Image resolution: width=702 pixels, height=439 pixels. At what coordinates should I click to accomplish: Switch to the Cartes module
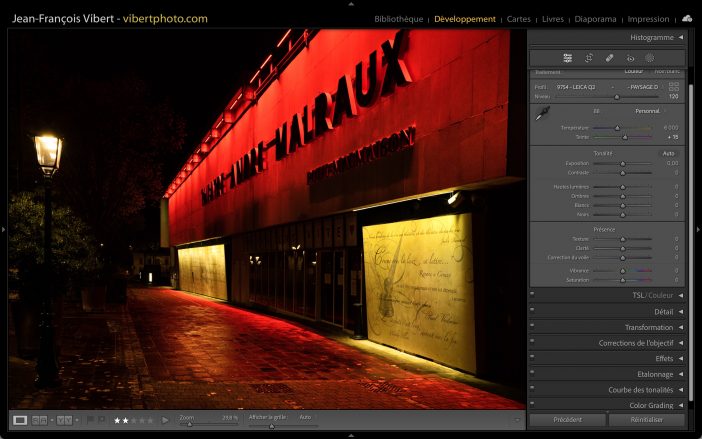point(519,19)
